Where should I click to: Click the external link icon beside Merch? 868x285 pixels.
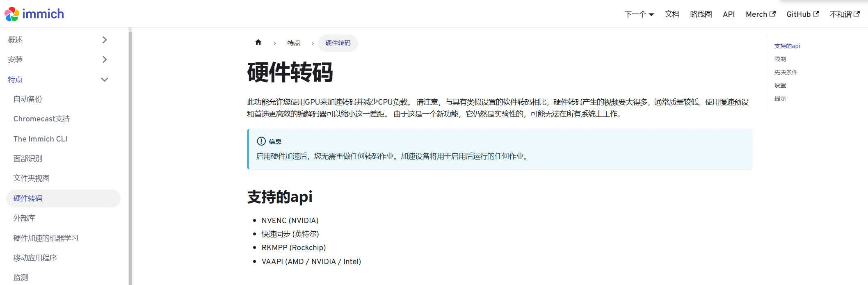772,14
